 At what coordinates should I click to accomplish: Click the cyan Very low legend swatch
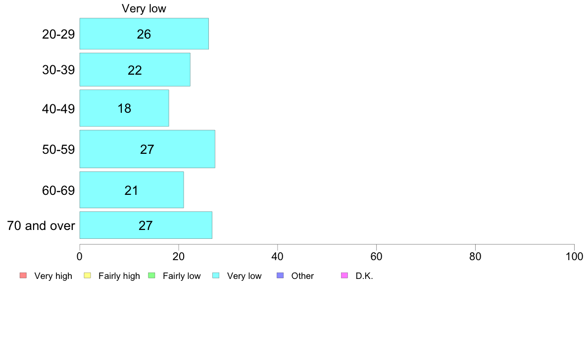[216, 275]
